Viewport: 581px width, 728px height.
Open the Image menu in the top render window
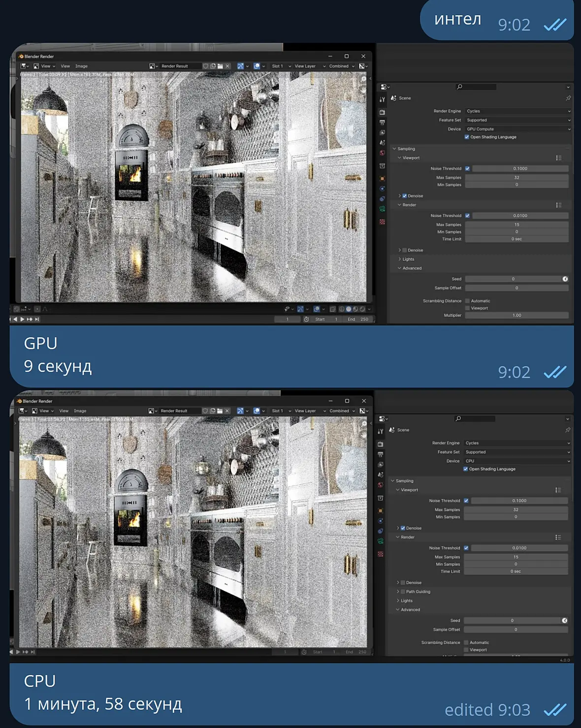coord(81,66)
